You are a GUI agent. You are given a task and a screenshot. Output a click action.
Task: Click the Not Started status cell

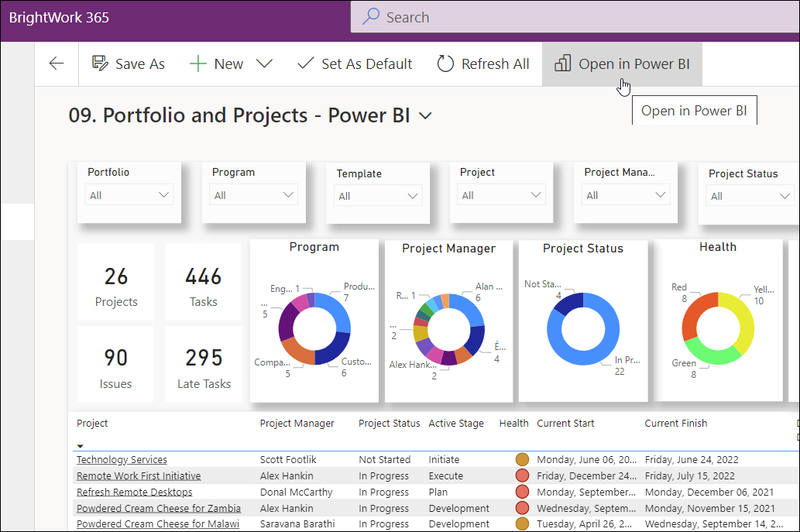(x=385, y=459)
